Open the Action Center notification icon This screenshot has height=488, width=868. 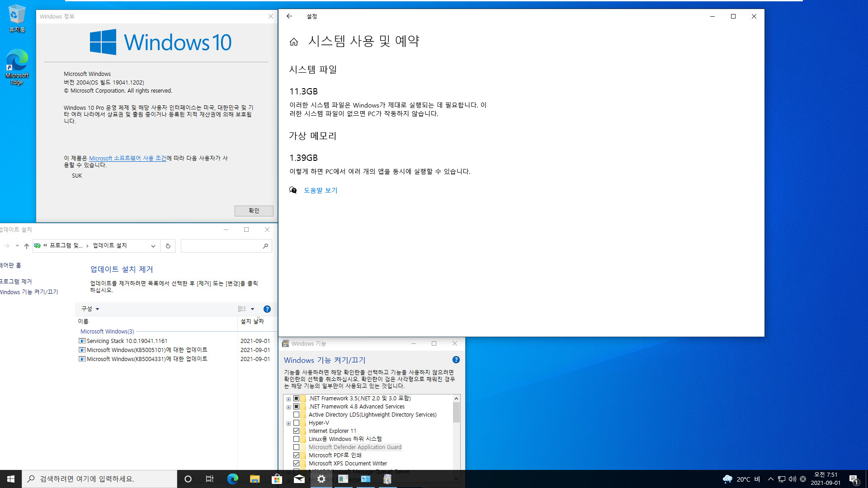coord(854,479)
